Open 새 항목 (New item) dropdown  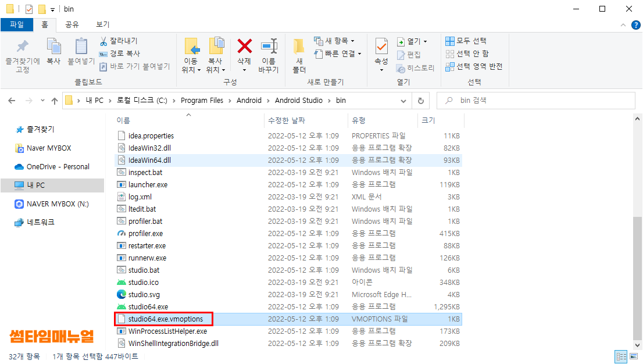point(335,41)
